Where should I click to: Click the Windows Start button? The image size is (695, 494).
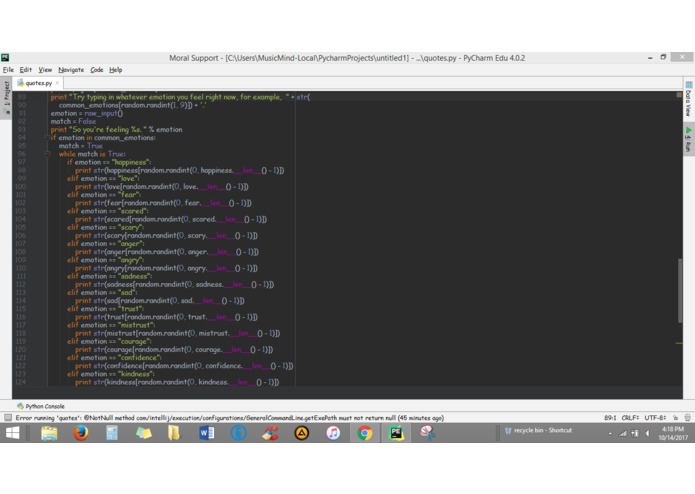pyautogui.click(x=12, y=433)
